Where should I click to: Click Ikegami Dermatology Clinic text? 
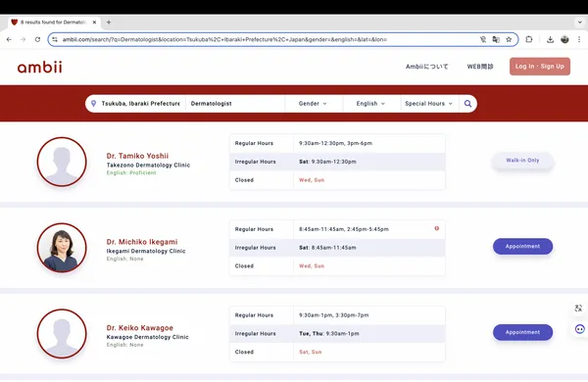tap(146, 251)
